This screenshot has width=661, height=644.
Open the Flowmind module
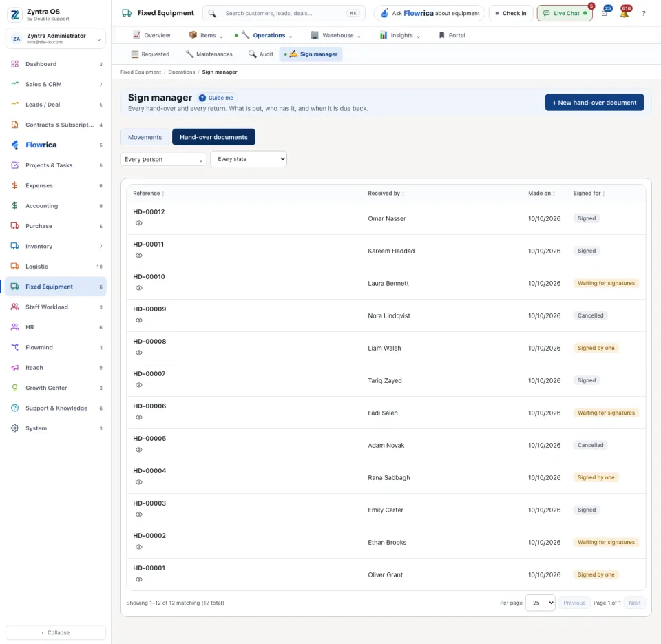point(55,348)
